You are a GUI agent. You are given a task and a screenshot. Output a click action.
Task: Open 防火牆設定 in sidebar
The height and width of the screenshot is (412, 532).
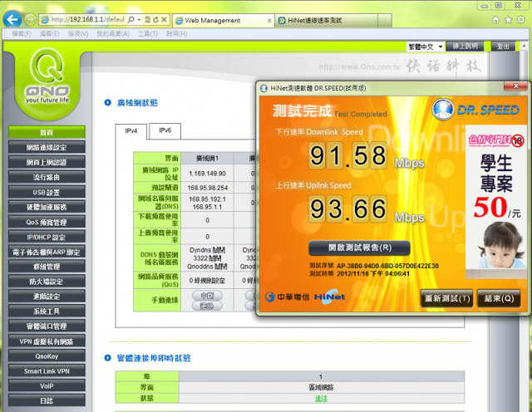click(47, 282)
